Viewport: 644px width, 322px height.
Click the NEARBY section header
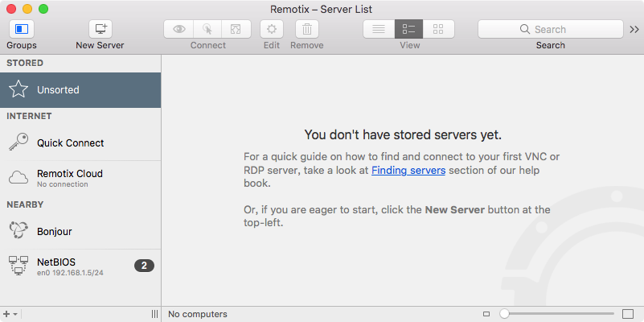click(x=25, y=204)
